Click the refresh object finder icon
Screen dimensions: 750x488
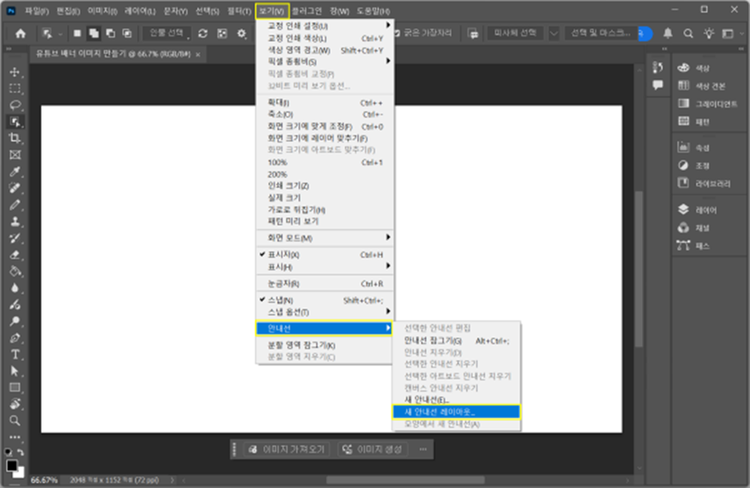point(203,33)
